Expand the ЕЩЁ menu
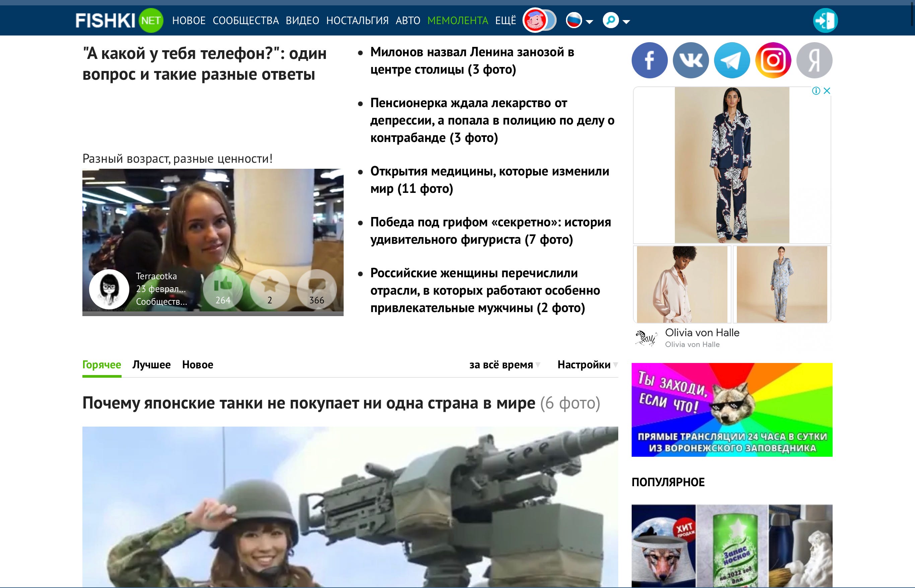Image resolution: width=915 pixels, height=588 pixels. click(506, 21)
